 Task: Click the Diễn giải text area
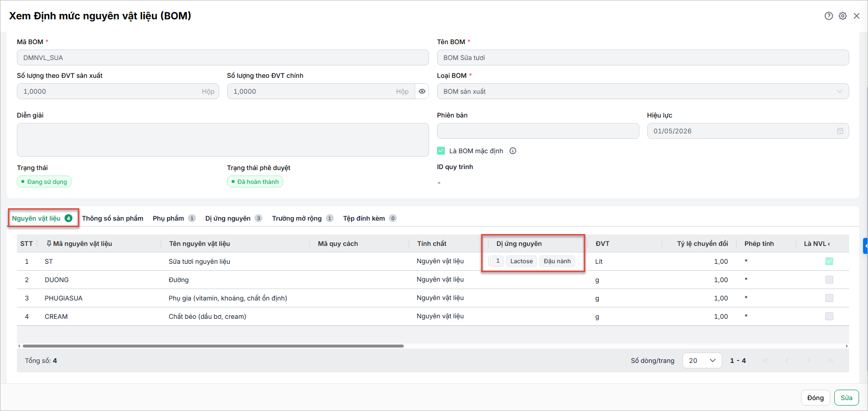point(223,140)
